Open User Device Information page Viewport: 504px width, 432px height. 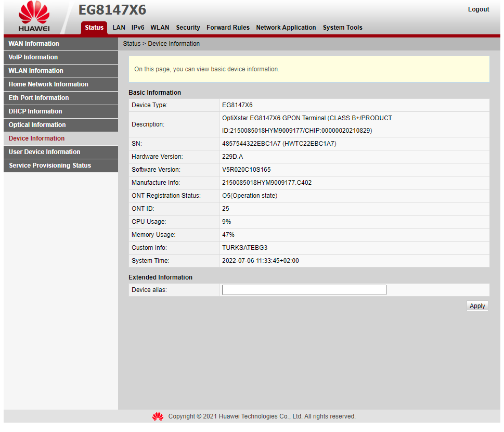(61, 152)
